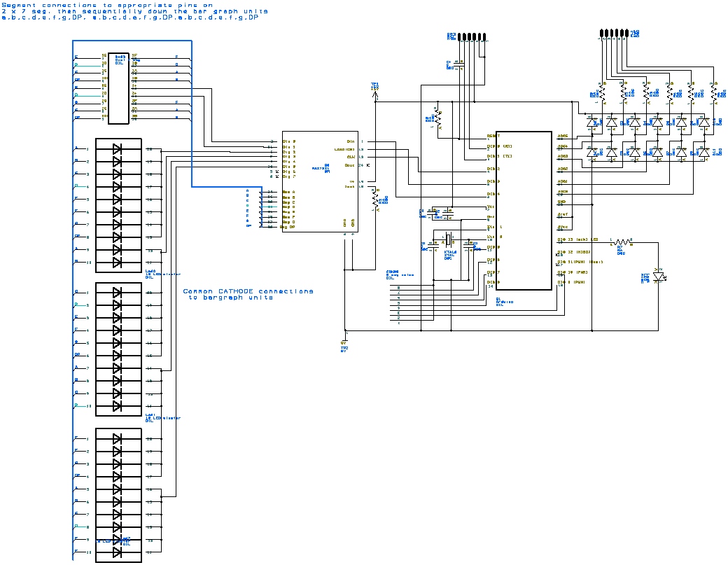The image size is (728, 565).
Task: Click the pin header above the Arduino chip
Action: [472, 36]
